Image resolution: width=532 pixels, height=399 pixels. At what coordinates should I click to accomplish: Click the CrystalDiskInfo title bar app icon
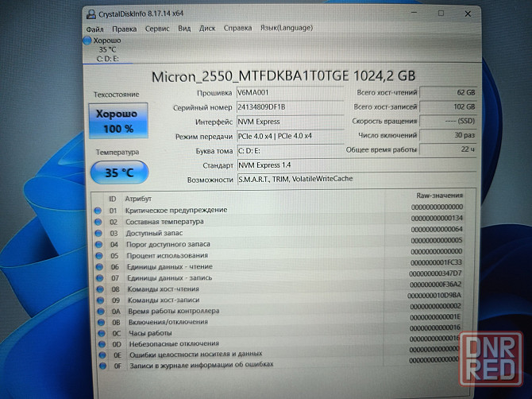pos(91,14)
